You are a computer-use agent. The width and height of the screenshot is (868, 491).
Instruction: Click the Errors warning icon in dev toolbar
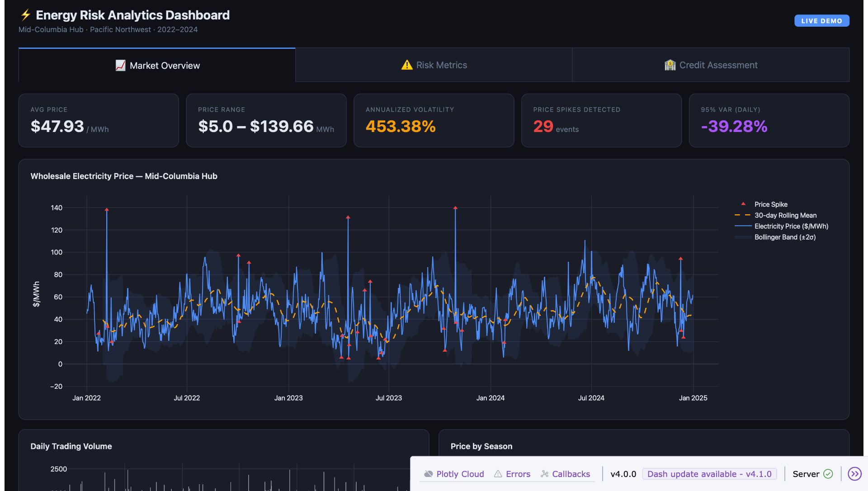click(x=498, y=474)
